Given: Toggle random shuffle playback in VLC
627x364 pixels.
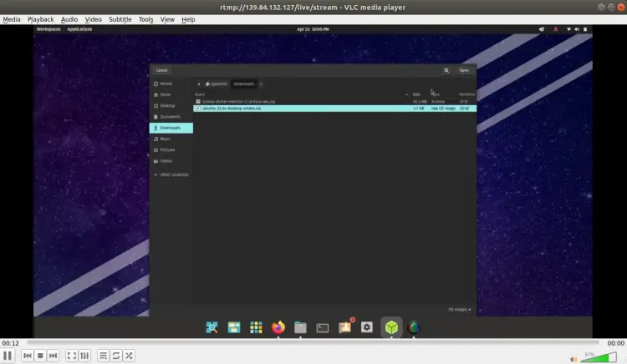Looking at the screenshot, I should 129,356.
